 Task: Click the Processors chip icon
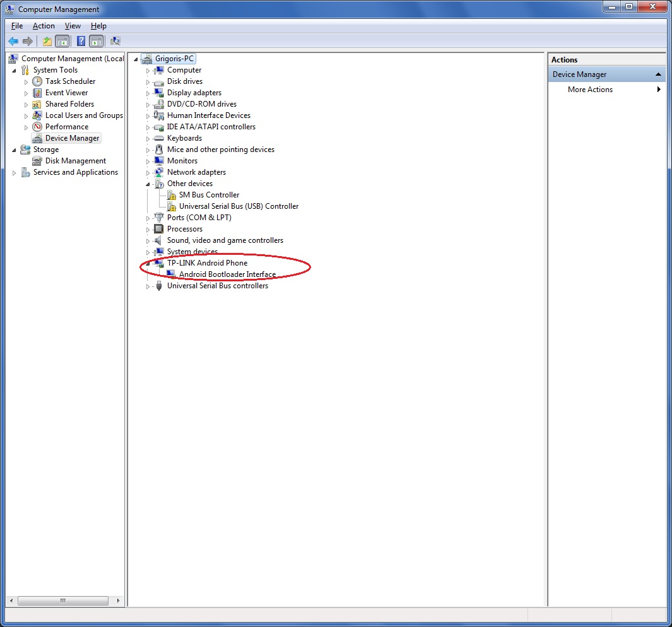(x=159, y=229)
